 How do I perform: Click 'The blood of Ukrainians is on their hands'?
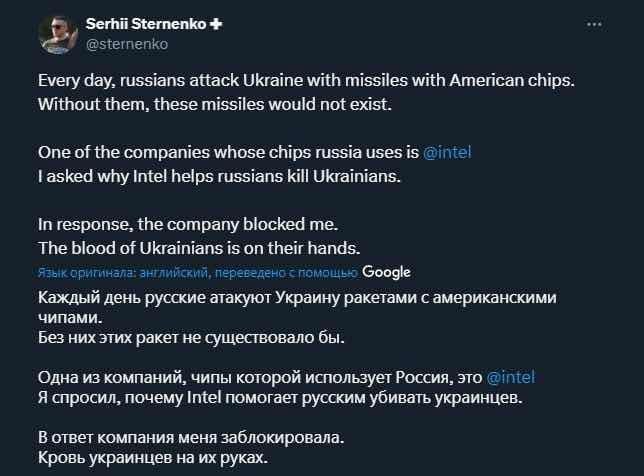[x=194, y=248]
